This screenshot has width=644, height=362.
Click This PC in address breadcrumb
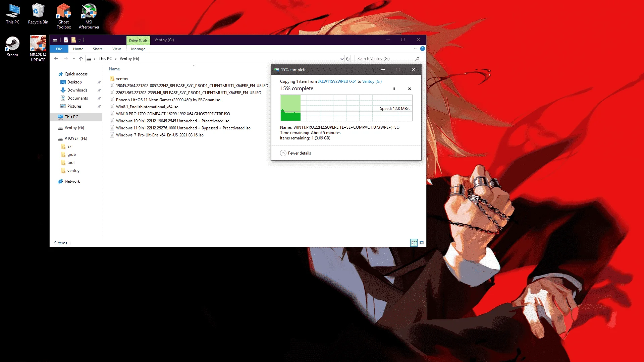coord(105,59)
